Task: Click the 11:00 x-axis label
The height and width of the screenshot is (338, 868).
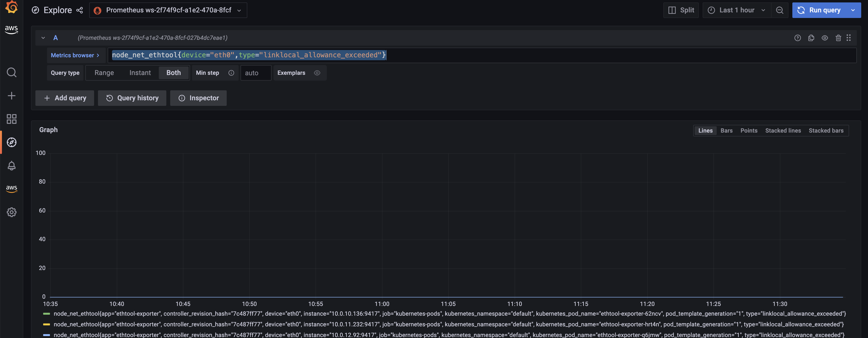Action: [382, 304]
